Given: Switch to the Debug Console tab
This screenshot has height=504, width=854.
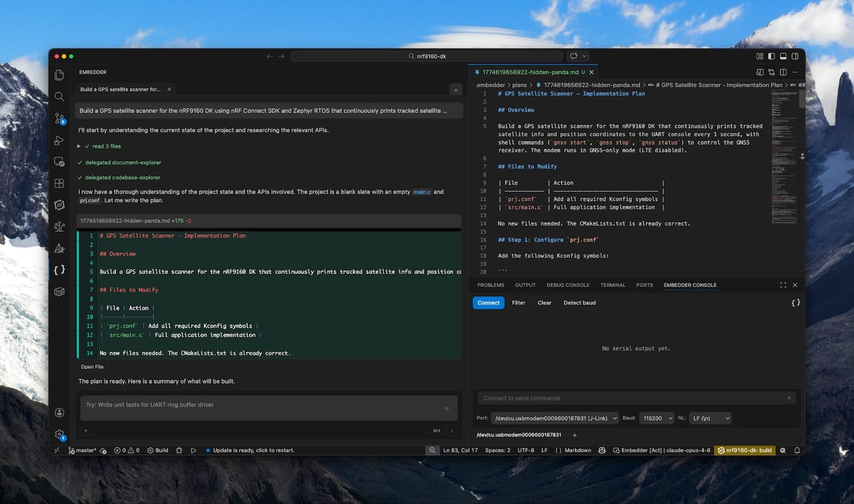Looking at the screenshot, I should click(x=568, y=285).
